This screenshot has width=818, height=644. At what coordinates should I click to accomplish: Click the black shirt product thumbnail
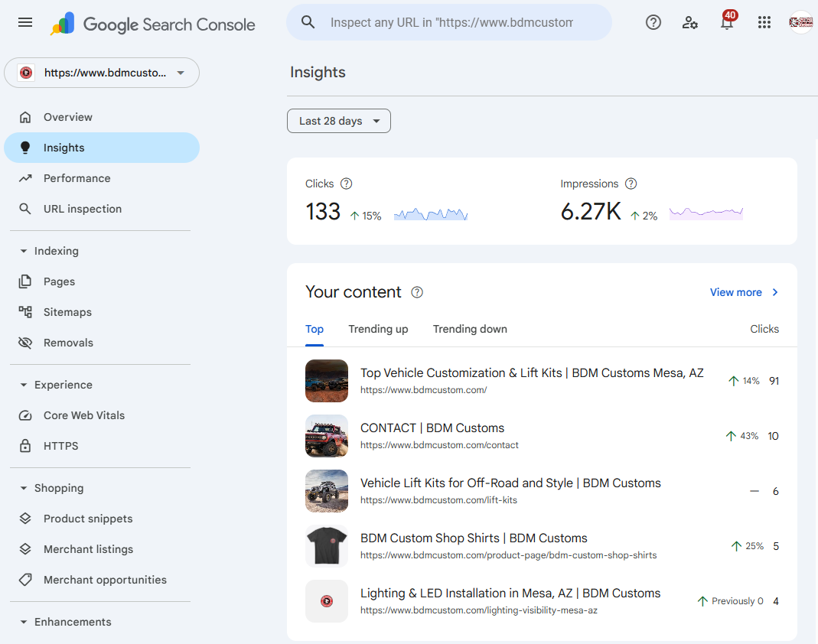[327, 546]
